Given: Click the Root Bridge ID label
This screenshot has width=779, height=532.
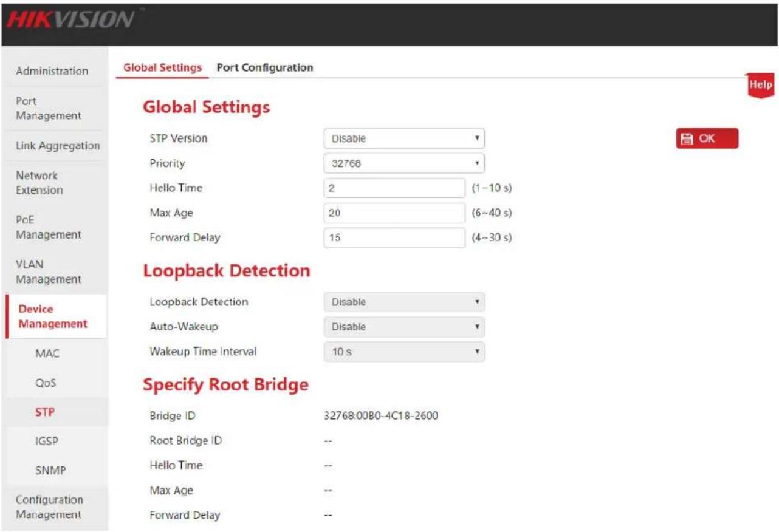Looking at the screenshot, I should pyautogui.click(x=185, y=441).
